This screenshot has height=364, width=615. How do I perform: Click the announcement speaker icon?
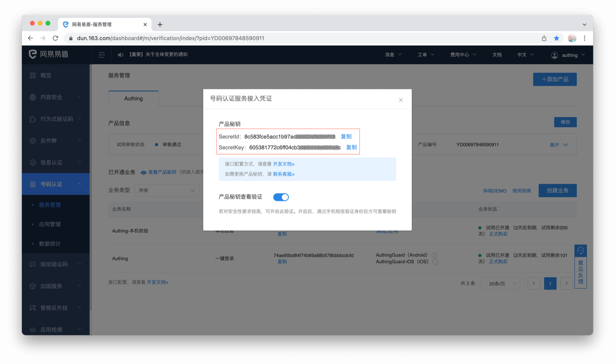click(x=120, y=55)
